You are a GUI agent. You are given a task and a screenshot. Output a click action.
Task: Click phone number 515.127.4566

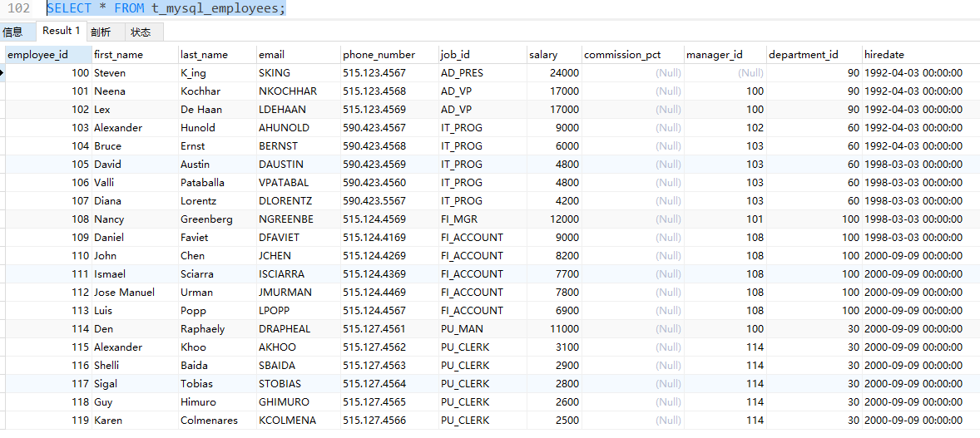pyautogui.click(x=389, y=421)
